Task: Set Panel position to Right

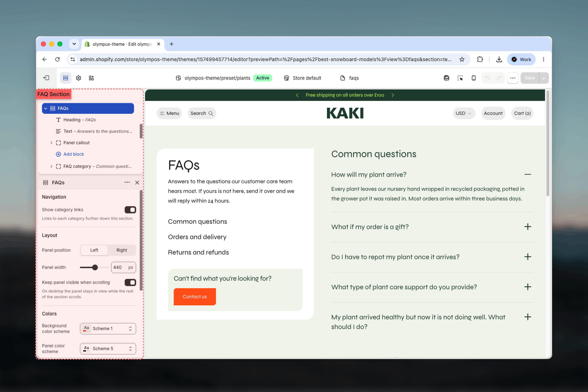Action: [x=122, y=250]
